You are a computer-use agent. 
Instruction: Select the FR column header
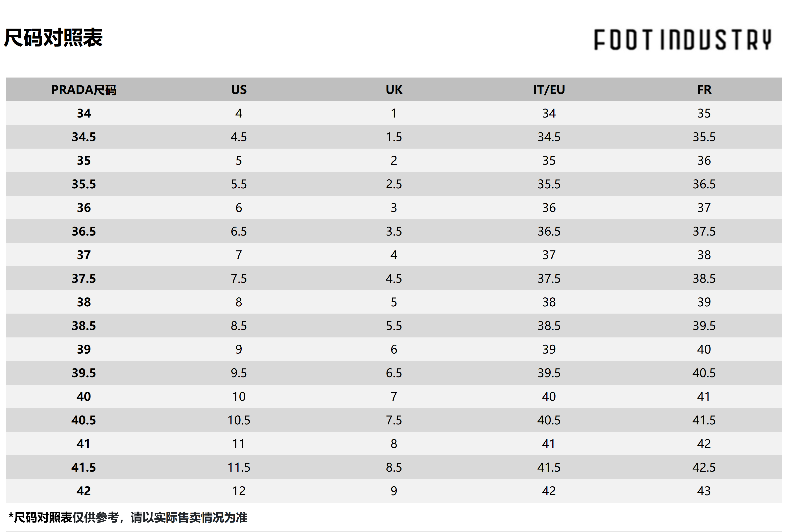pos(704,90)
